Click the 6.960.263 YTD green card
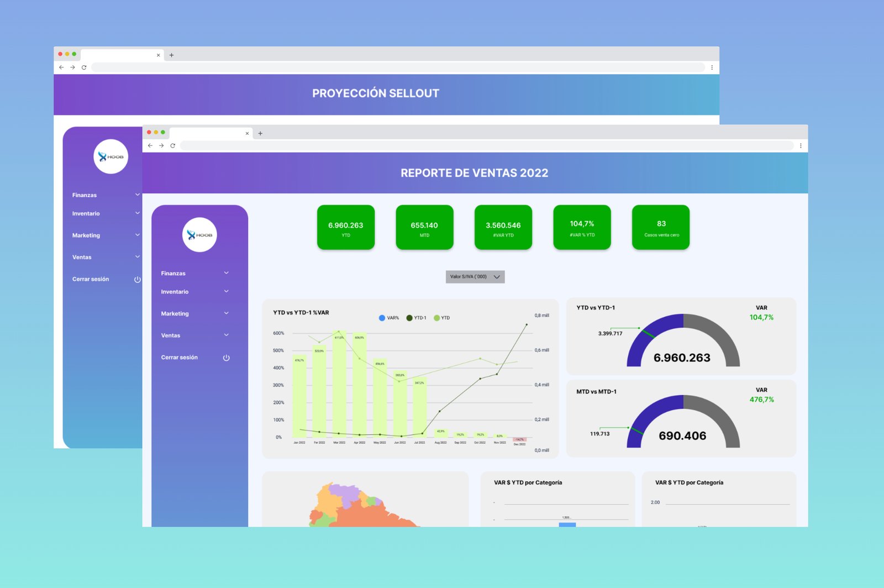 tap(346, 227)
